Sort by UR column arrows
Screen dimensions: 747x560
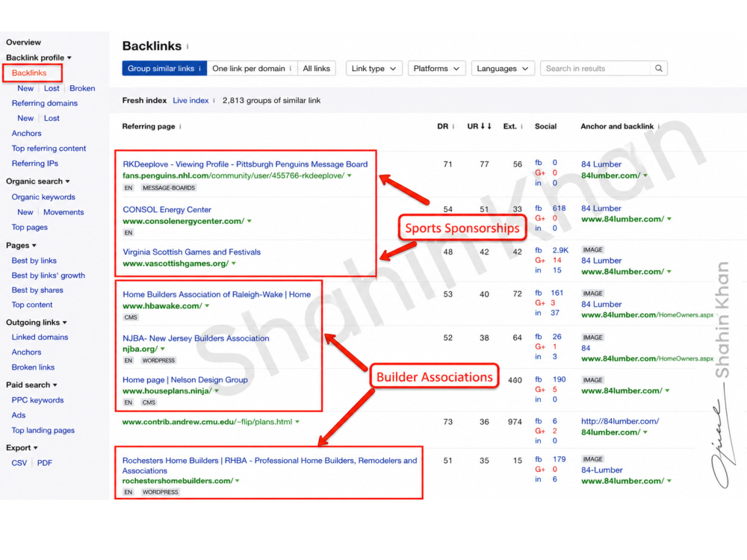(x=486, y=126)
